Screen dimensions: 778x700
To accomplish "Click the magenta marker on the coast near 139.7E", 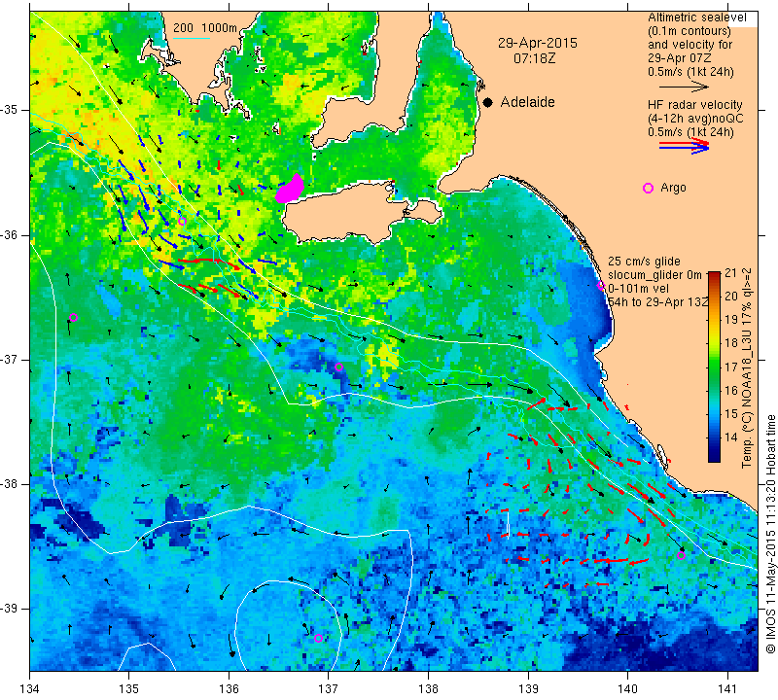I will (x=601, y=285).
